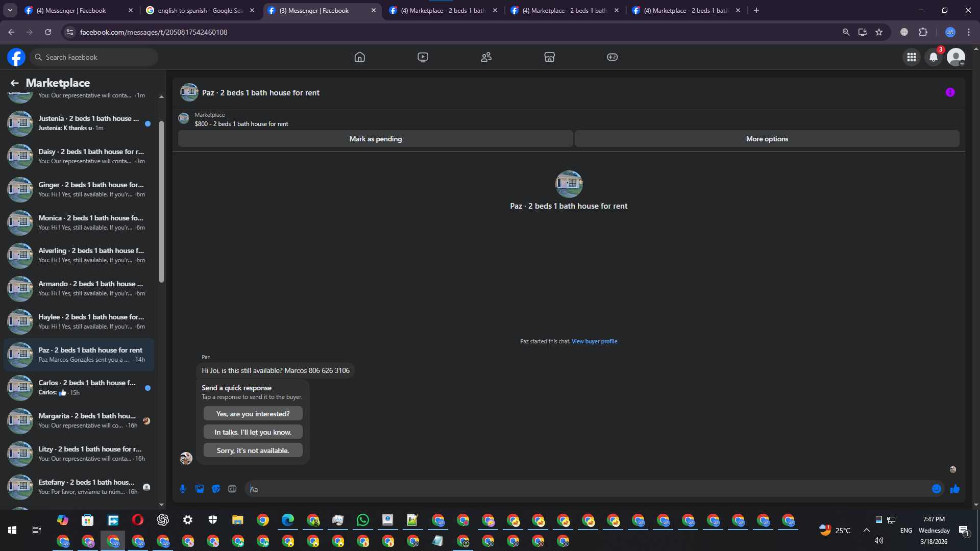Viewport: 980px width, 551px height.
Task: Open the Marketplace storefront icon
Action: click(549, 57)
